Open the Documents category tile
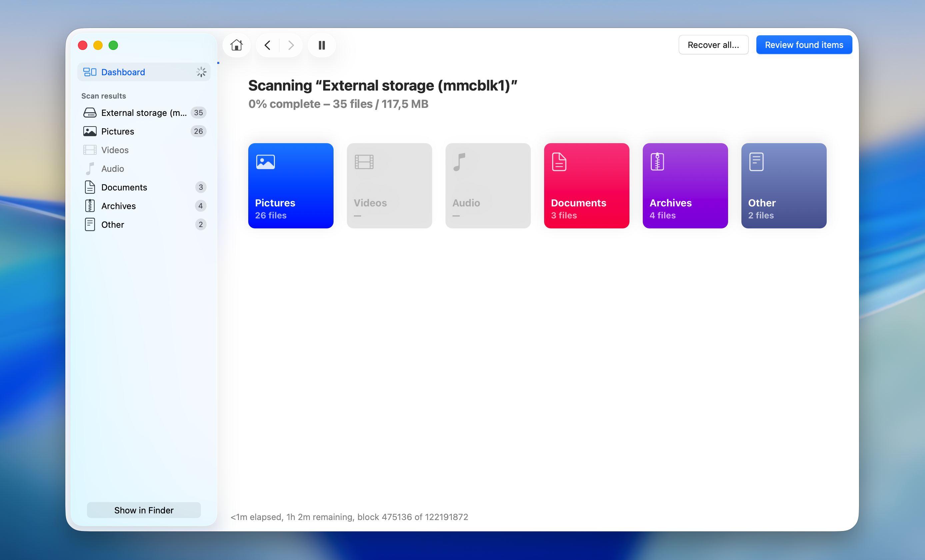 pyautogui.click(x=586, y=185)
